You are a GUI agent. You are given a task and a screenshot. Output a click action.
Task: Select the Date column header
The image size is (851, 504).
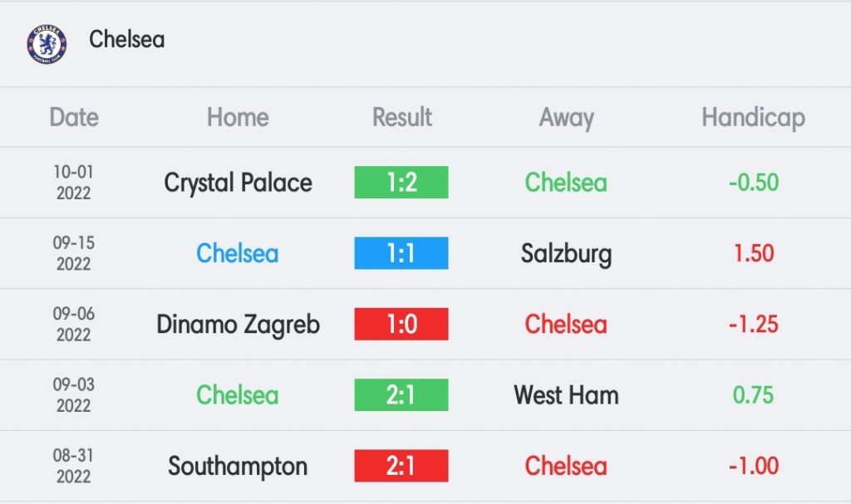tap(74, 117)
